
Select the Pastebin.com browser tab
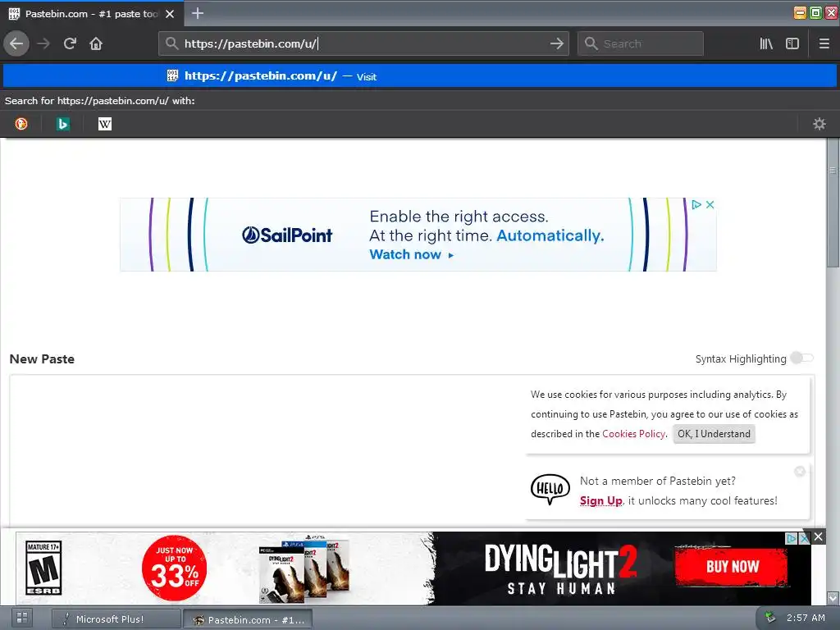click(92, 13)
